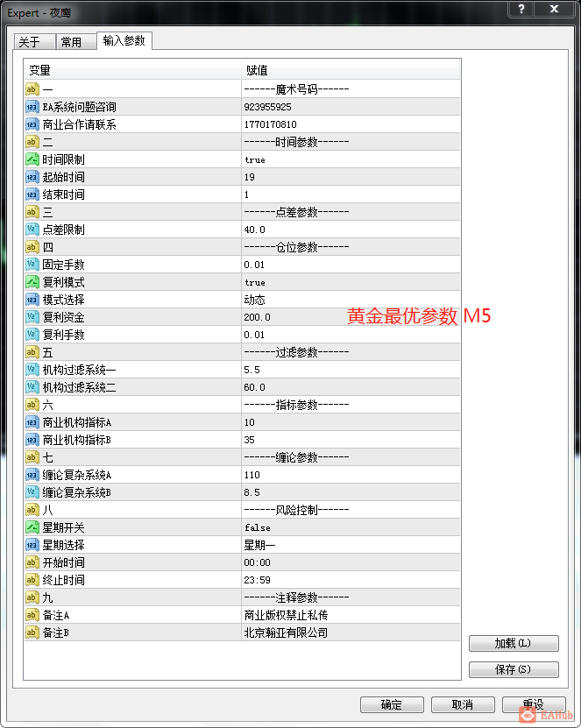Click the bool icon beside 星期开关

pos(32,527)
